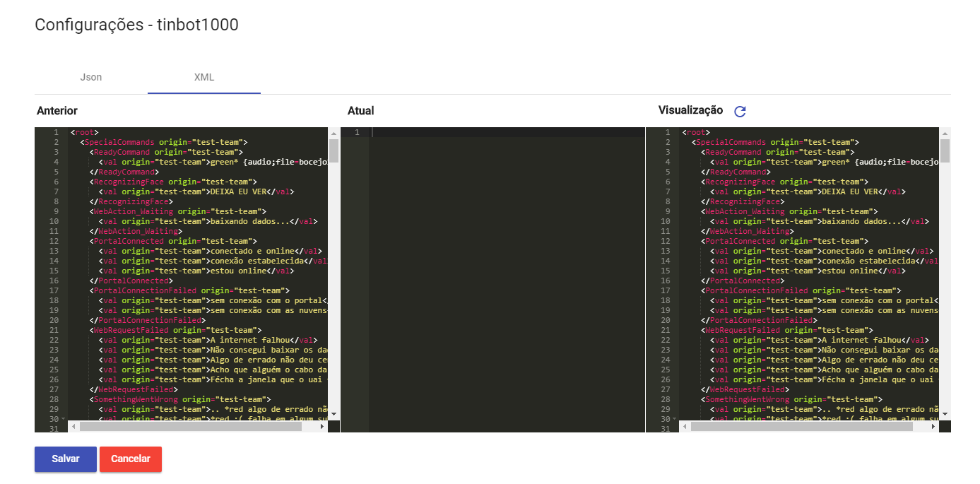This screenshot has height=484, width=980.
Task: Click opening <SomethingWentWrong> line in Anterior
Action: [x=179, y=399]
